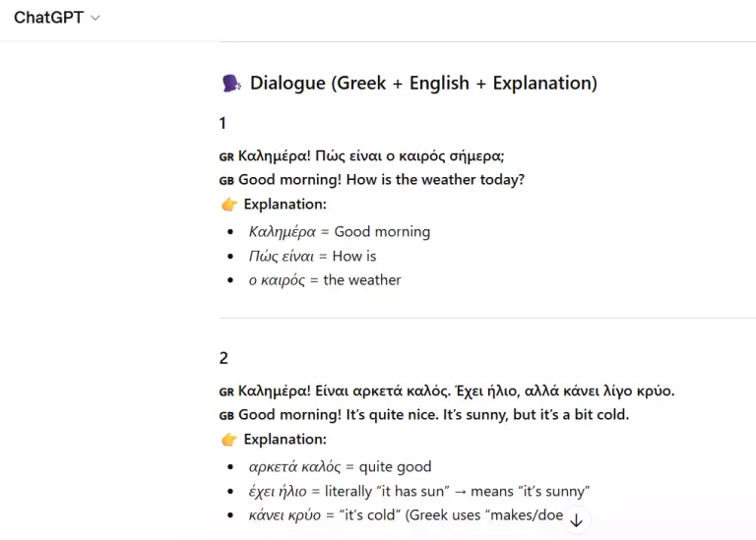Click the bullet κάνει κρύο = it's cold
The width and height of the screenshot is (756, 540).
[406, 515]
